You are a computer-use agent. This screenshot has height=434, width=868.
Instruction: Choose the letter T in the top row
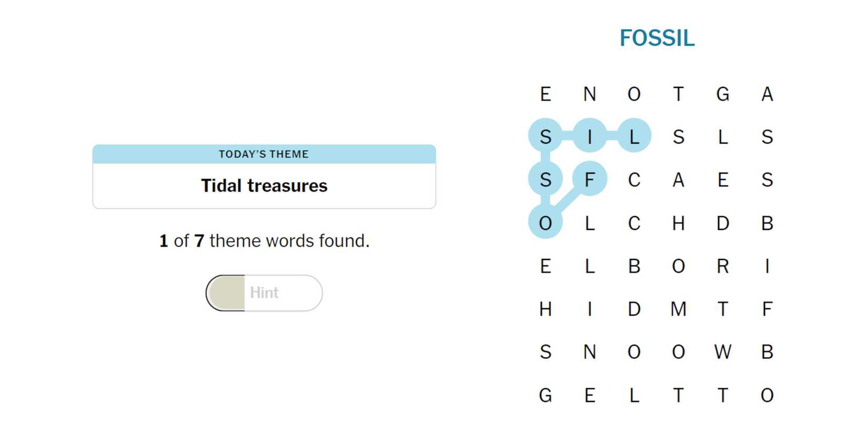678,94
